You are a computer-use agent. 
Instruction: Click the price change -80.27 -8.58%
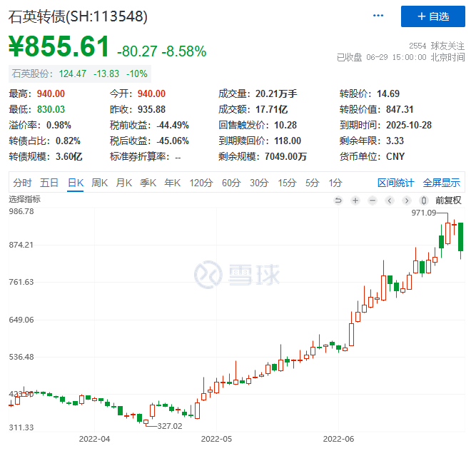pyautogui.click(x=161, y=51)
